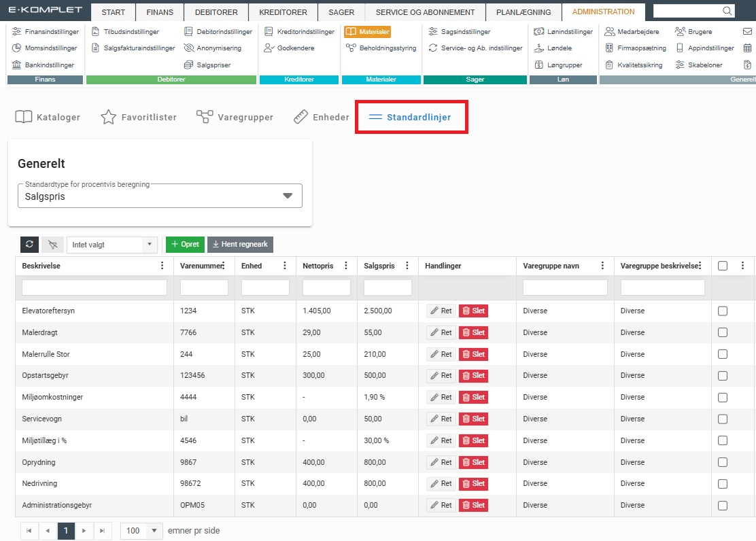The image size is (756, 541).
Task: Tick the checkbox for the Elevatoreftersyn row
Action: [723, 311]
